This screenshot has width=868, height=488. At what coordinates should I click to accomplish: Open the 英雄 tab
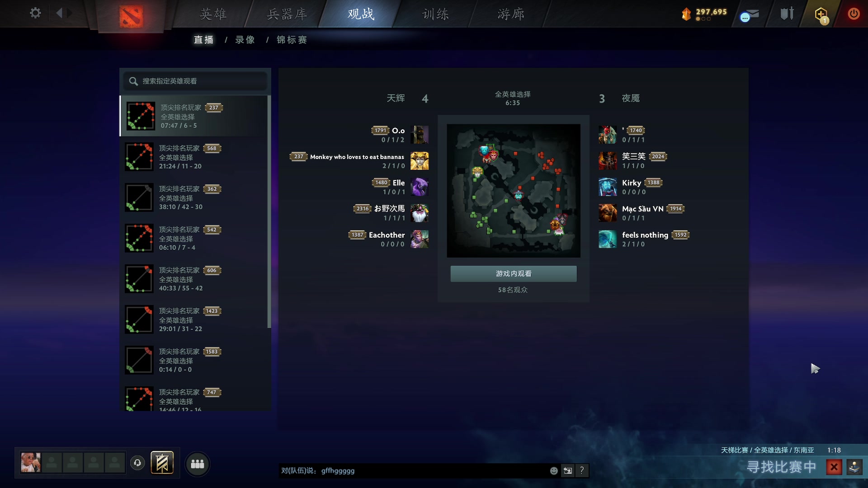click(213, 14)
